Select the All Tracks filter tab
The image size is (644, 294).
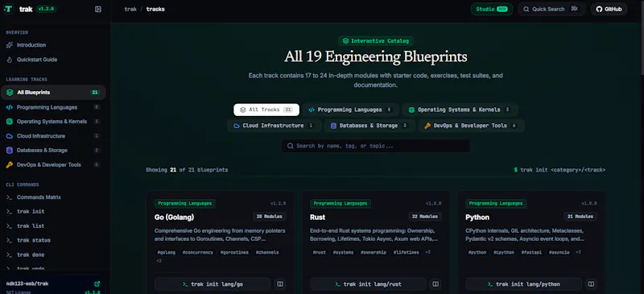pyautogui.click(x=266, y=110)
